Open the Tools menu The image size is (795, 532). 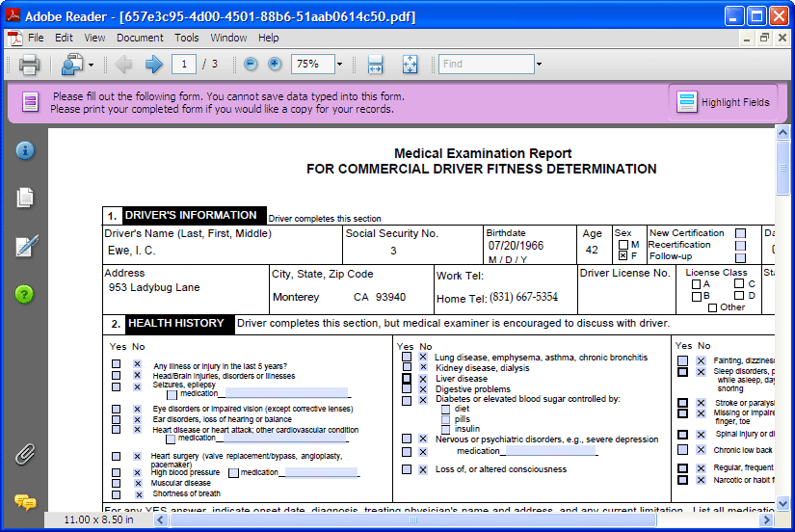coord(187,38)
